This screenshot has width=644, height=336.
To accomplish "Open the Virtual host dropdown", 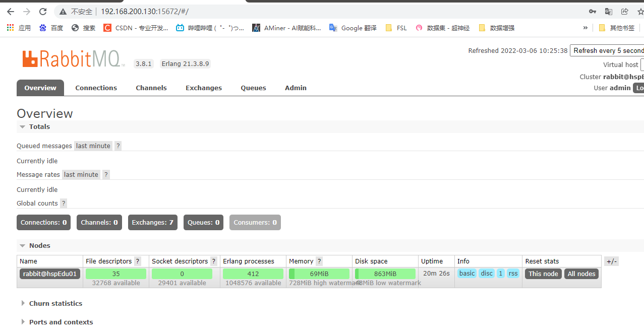I will pos(642,64).
